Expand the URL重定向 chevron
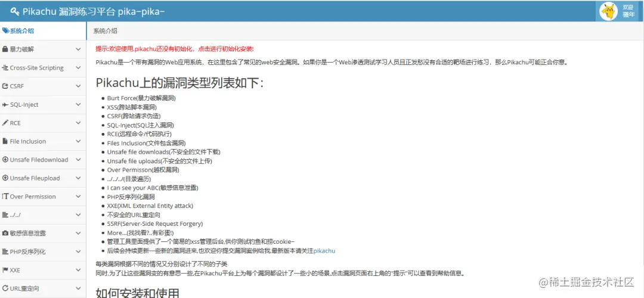Image resolution: width=644 pixels, height=298 pixels. pyautogui.click(x=79, y=288)
